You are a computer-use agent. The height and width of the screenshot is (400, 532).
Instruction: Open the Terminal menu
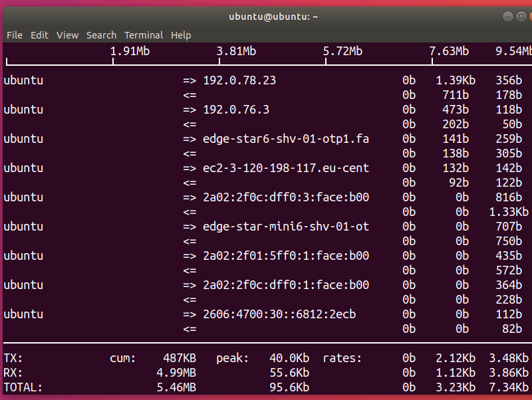pos(144,35)
